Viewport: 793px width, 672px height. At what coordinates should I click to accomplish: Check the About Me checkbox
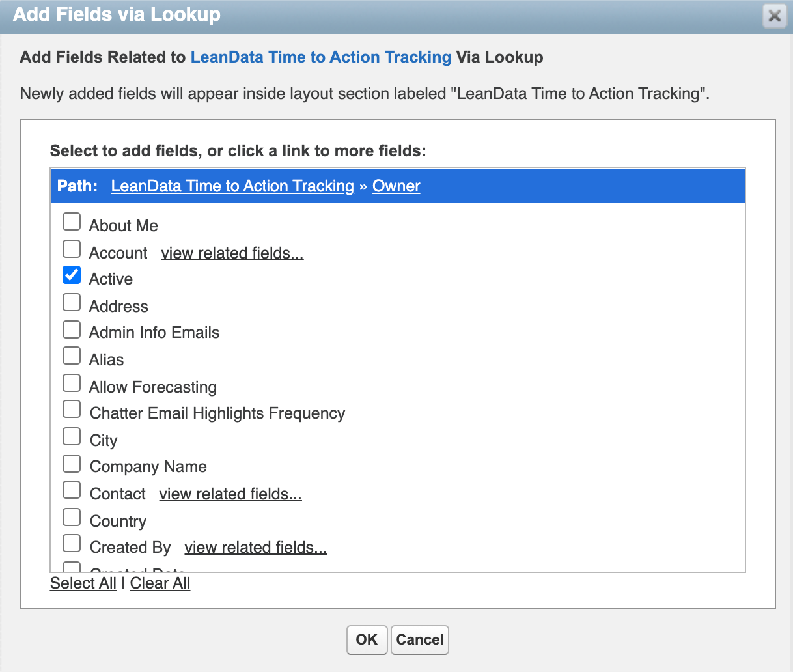click(72, 222)
